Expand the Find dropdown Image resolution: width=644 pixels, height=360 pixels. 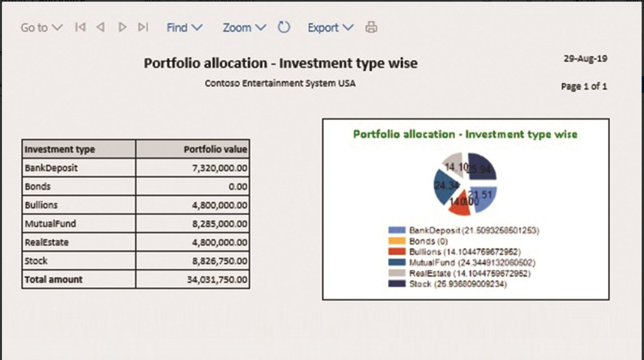coord(184,28)
